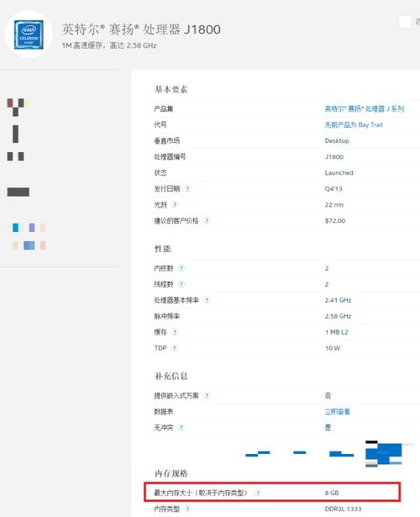420x517 pixels.
Task: Open the info icon for 提供嵌入式方案
Action: [x=207, y=395]
